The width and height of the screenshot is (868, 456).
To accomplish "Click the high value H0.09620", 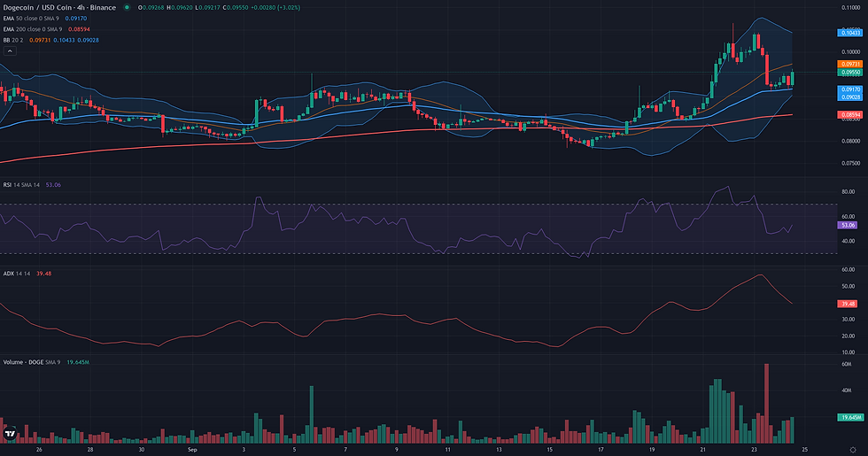I will [x=179, y=8].
